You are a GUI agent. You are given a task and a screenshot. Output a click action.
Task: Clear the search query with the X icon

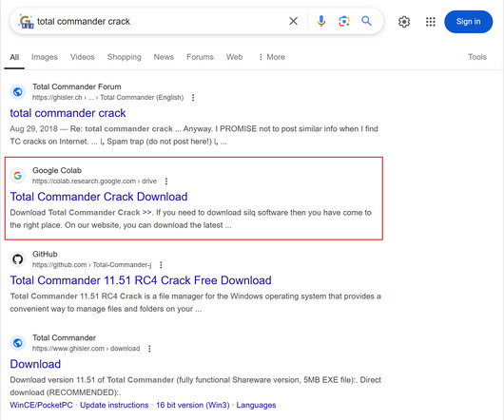(x=293, y=21)
